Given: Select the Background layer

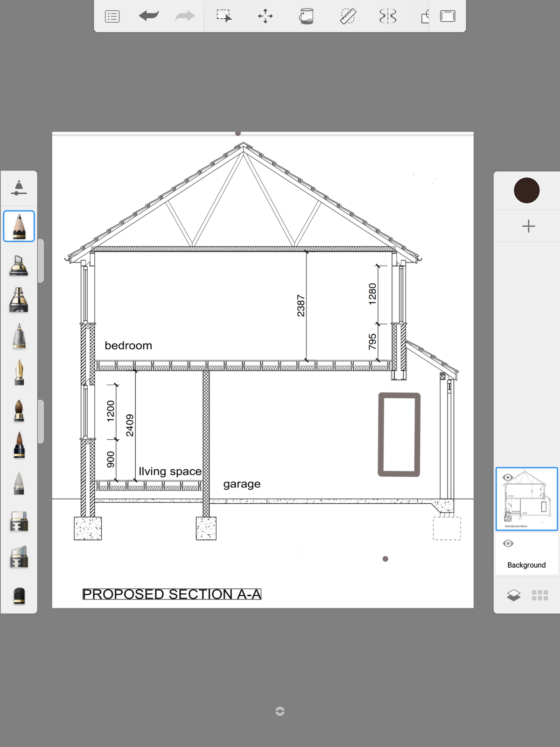Looking at the screenshot, I should point(526,555).
